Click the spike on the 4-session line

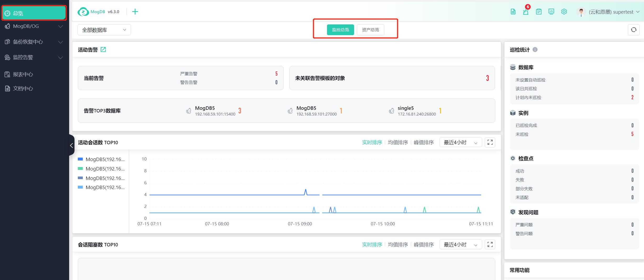pyautogui.click(x=305, y=192)
